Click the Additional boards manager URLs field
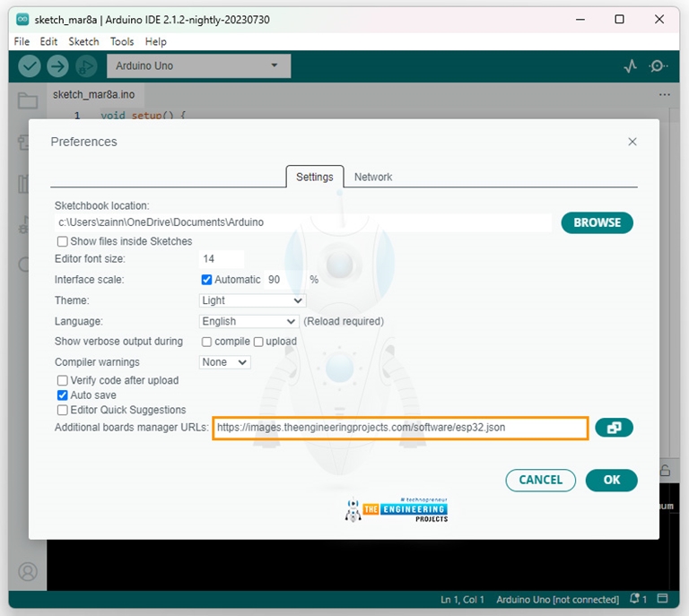This screenshot has width=689, height=616. pyautogui.click(x=400, y=428)
